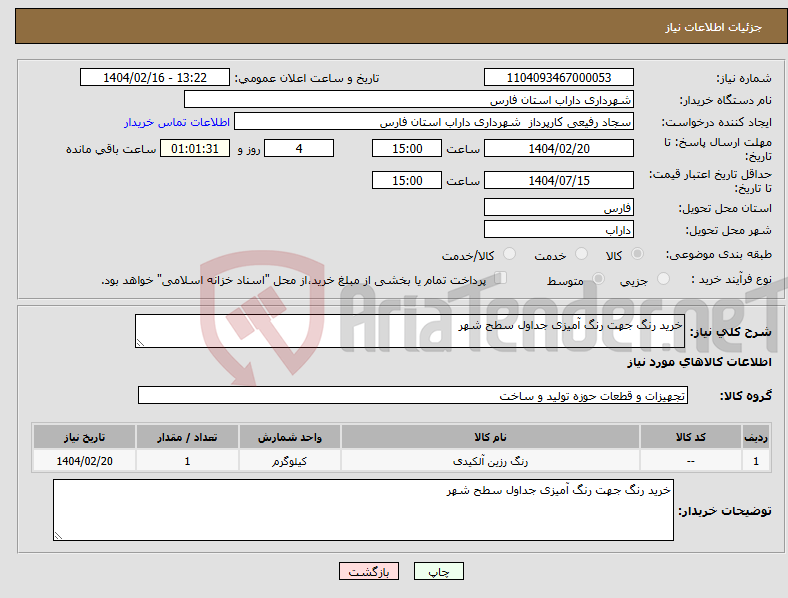Click the remaining days field showing 4
The image size is (788, 598).
pos(299,148)
